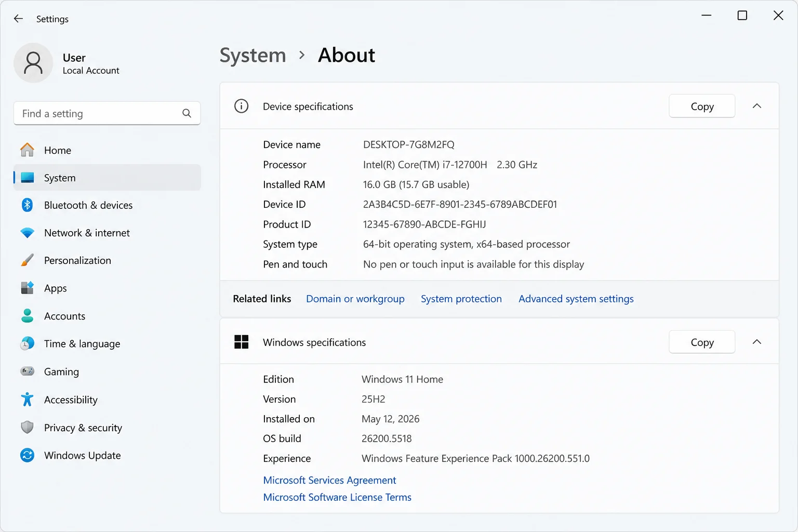The height and width of the screenshot is (532, 798).
Task: Click the 16.0 GB (15.7 GB usable) value
Action: tap(416, 184)
